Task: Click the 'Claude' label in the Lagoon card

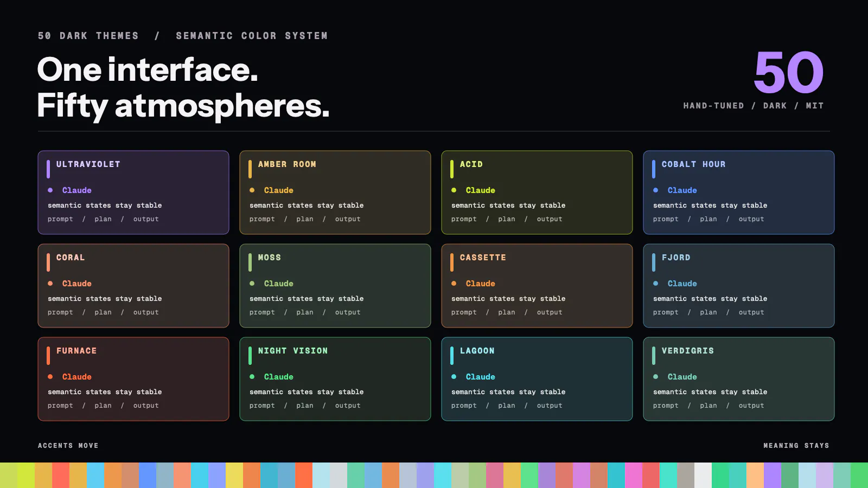Action: [x=481, y=377]
